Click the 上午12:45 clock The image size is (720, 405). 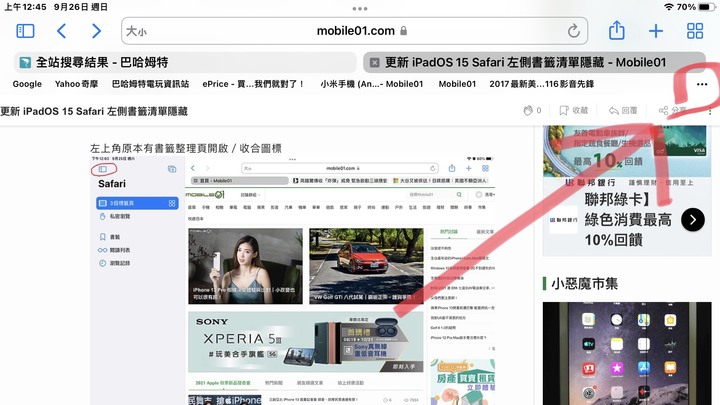tap(25, 7)
